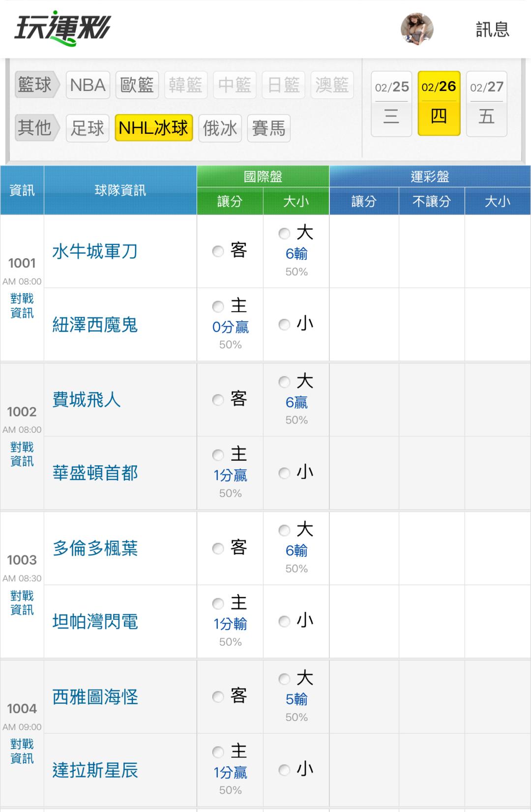The width and height of the screenshot is (531, 812).
Task: Pick 客 spread for 費城飛人
Action: coord(218,399)
